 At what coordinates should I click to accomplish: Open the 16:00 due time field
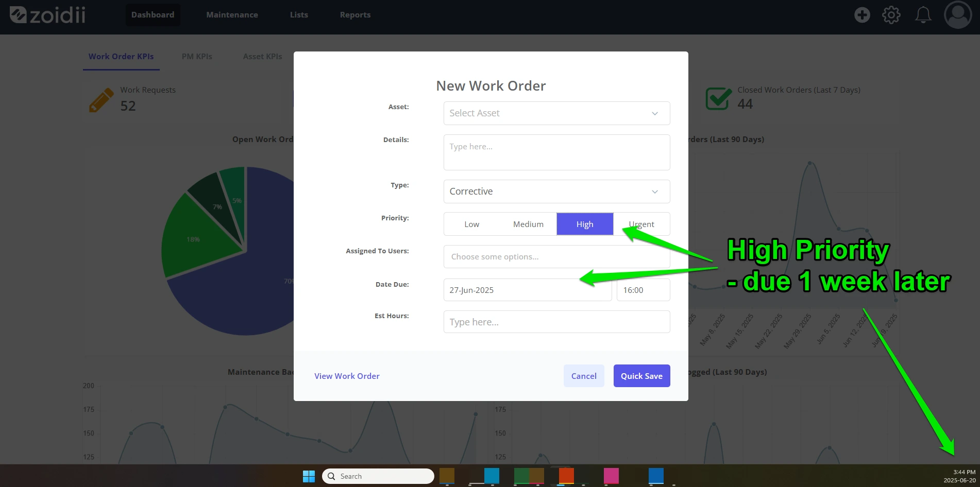tap(643, 290)
